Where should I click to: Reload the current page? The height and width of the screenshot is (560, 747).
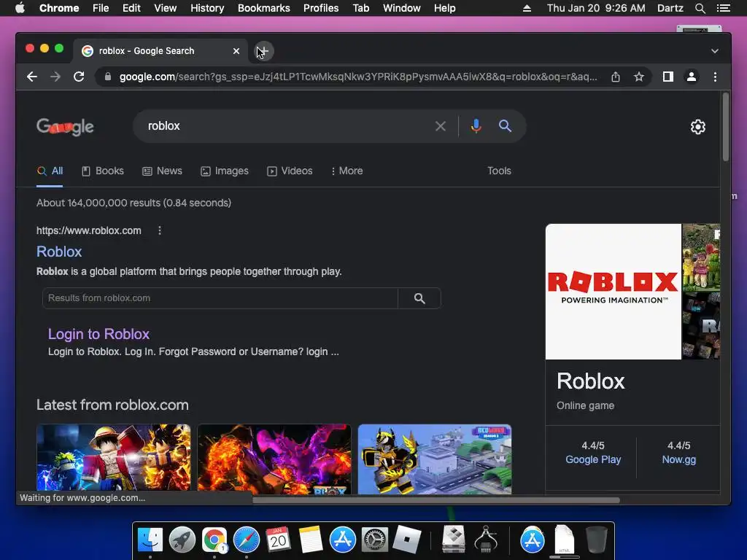(x=79, y=77)
